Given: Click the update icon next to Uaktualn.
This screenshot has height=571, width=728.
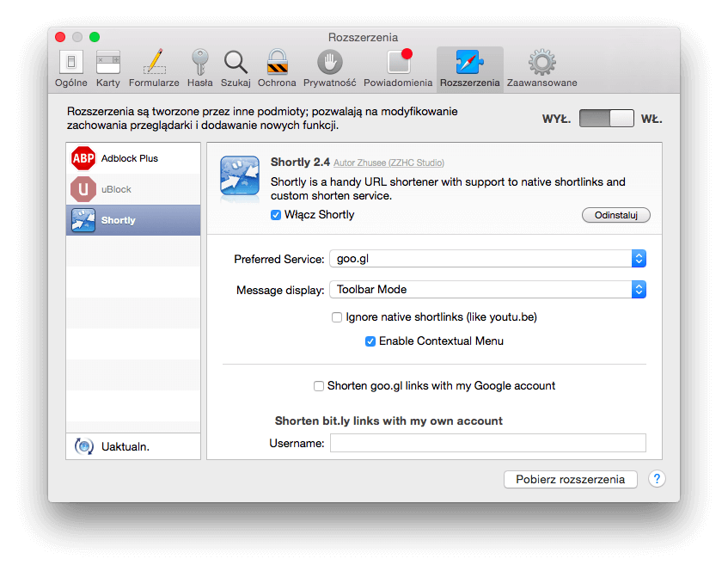Looking at the screenshot, I should tap(84, 446).
